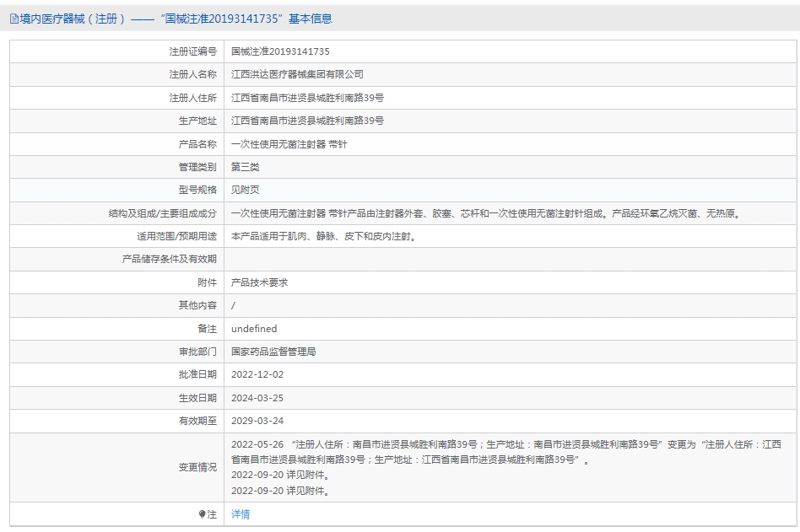Click the empty 产品储存条件及有效期 value cell
This screenshot has height=532, width=800.
point(506,260)
